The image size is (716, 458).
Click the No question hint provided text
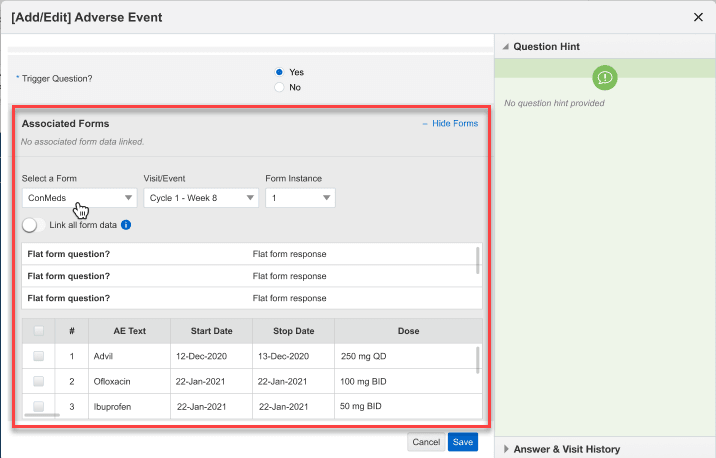tap(554, 103)
